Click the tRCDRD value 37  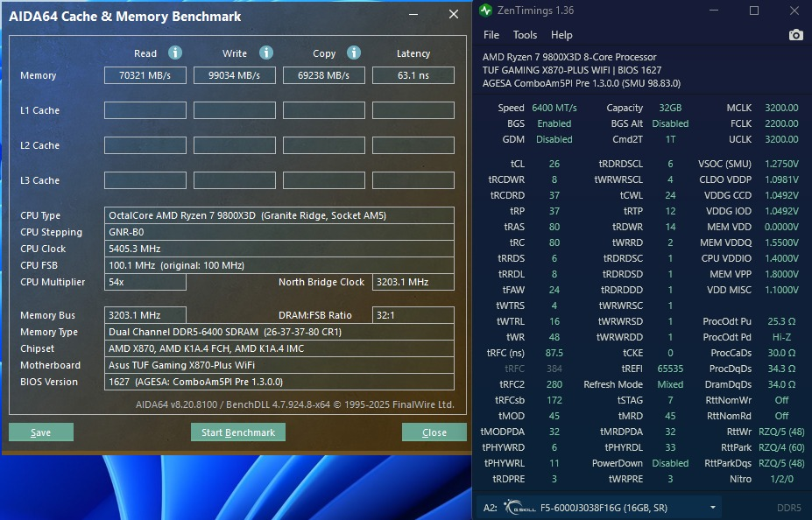click(554, 195)
